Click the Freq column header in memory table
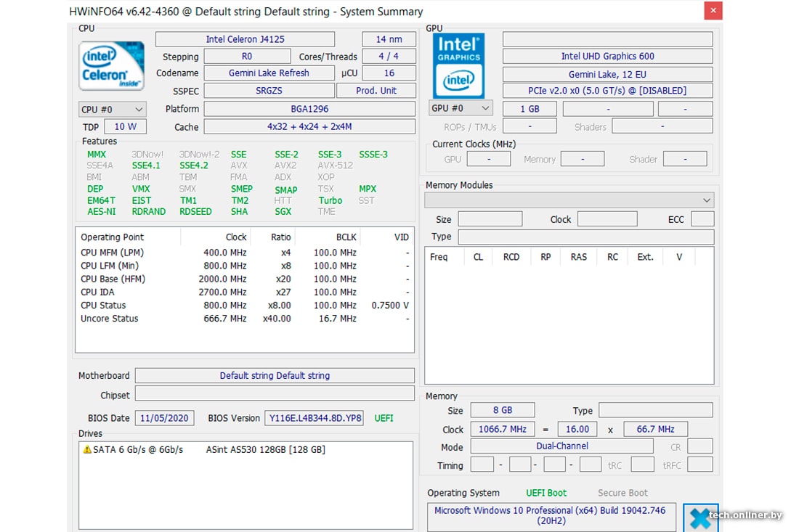This screenshot has height=532, width=799. point(439,257)
